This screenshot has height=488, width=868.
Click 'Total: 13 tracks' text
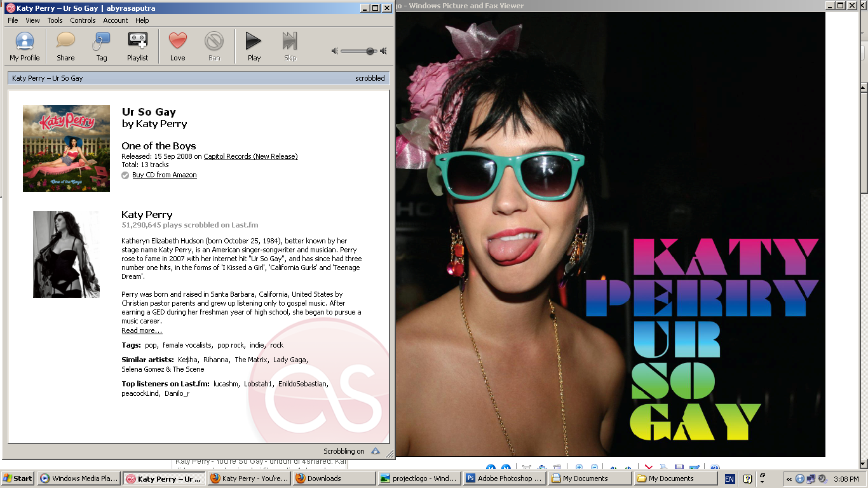point(145,165)
